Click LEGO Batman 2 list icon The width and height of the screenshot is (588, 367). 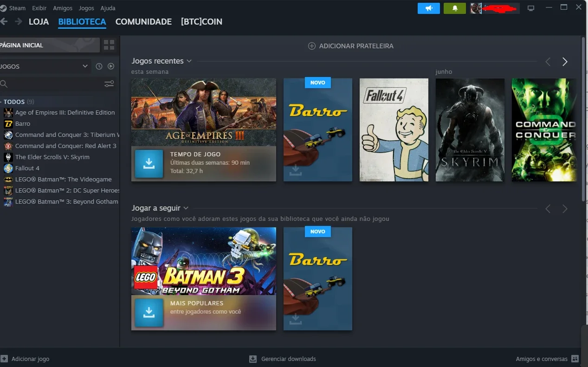click(x=8, y=190)
